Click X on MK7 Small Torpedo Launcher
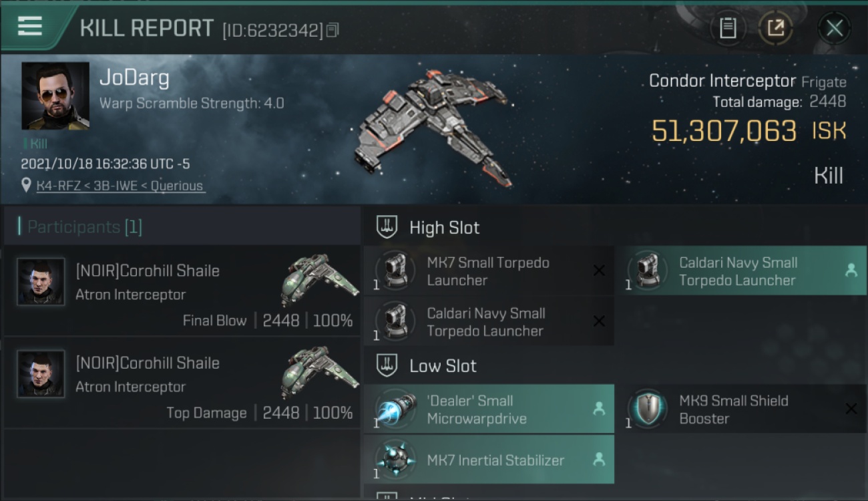The height and width of the screenshot is (501, 868). (x=599, y=271)
